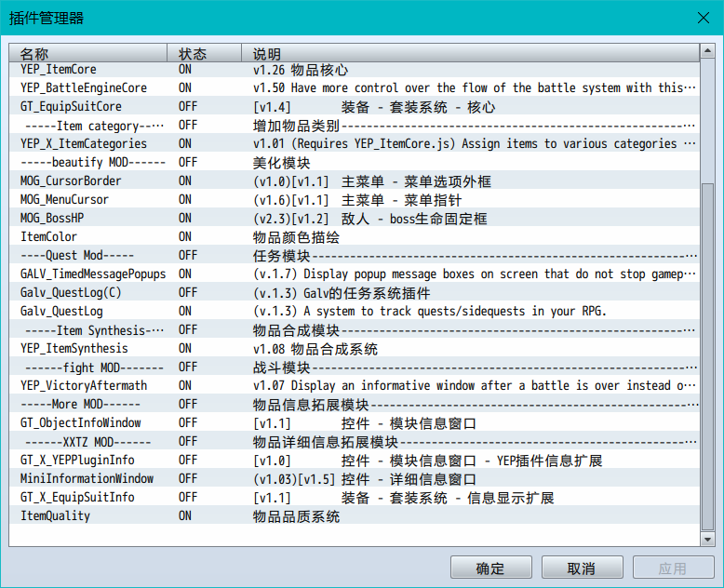The image size is (724, 588).
Task: Click the description 物品品质系统
Action: pyautogui.click(x=296, y=516)
